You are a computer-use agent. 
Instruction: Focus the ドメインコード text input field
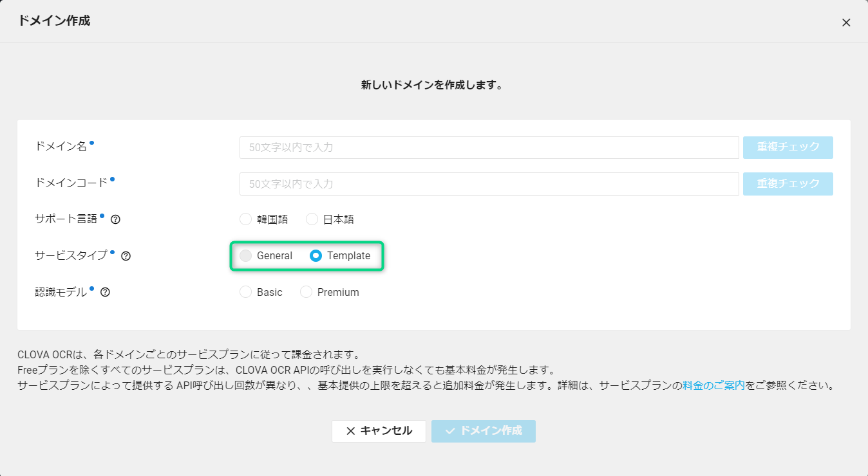(x=489, y=184)
